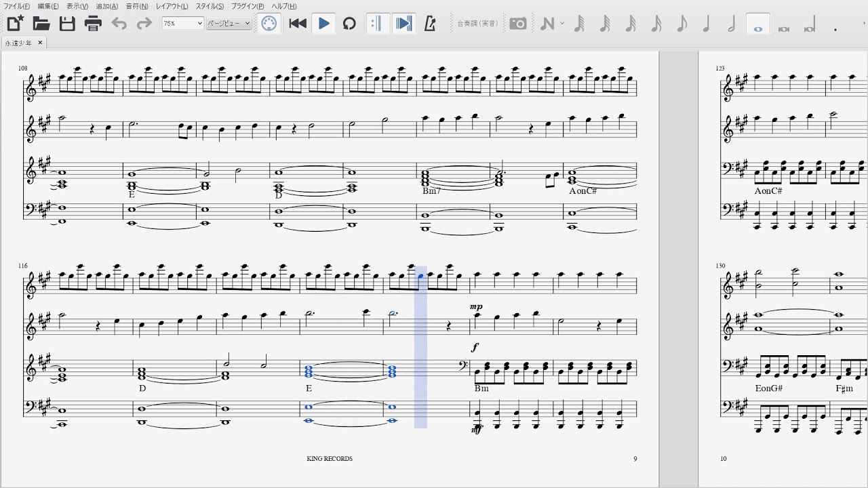
Task: Expand note input mode dropdown arrow
Action: [562, 24]
